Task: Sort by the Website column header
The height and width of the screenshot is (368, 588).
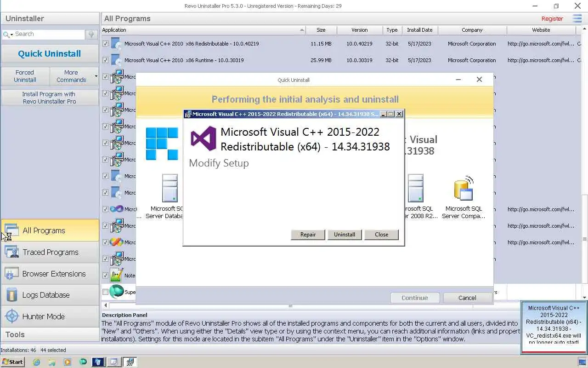Action: 541,30
